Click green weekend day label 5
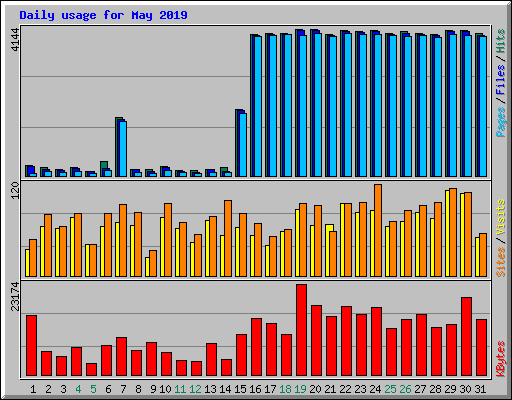Image resolution: width=512 pixels, height=400 pixels. pyautogui.click(x=93, y=389)
